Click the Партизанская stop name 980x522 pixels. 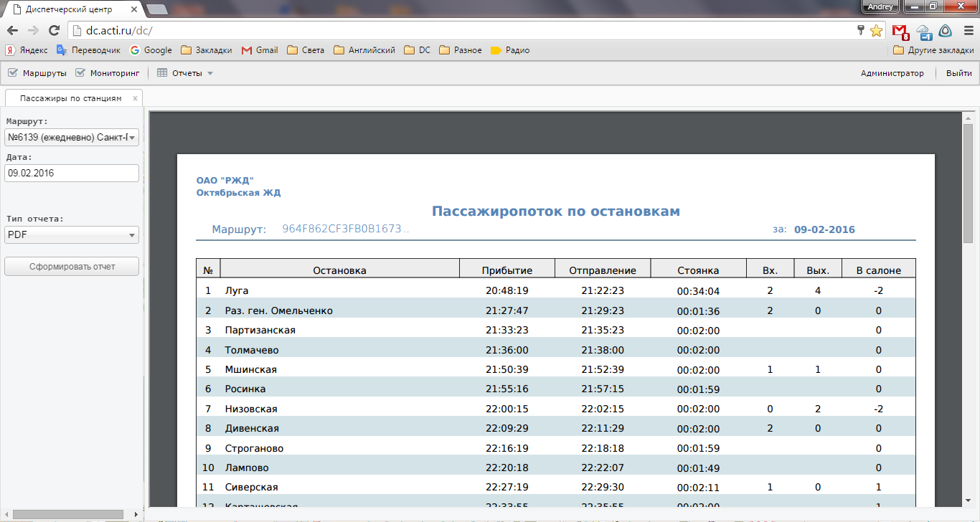(260, 331)
